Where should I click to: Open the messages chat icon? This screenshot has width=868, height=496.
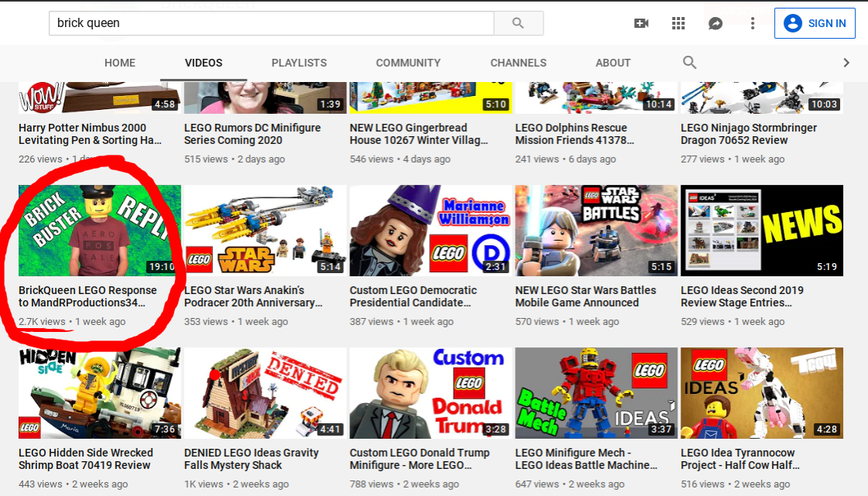point(715,23)
